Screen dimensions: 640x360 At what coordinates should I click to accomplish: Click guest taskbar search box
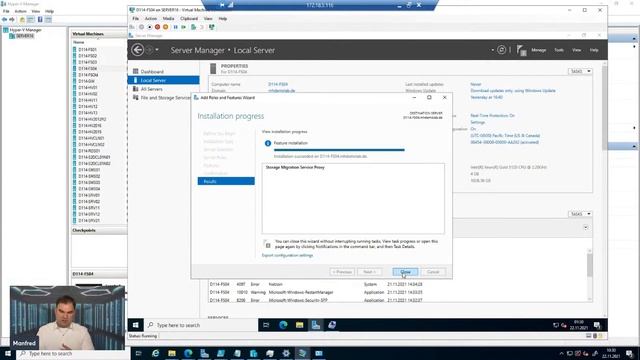[201, 325]
